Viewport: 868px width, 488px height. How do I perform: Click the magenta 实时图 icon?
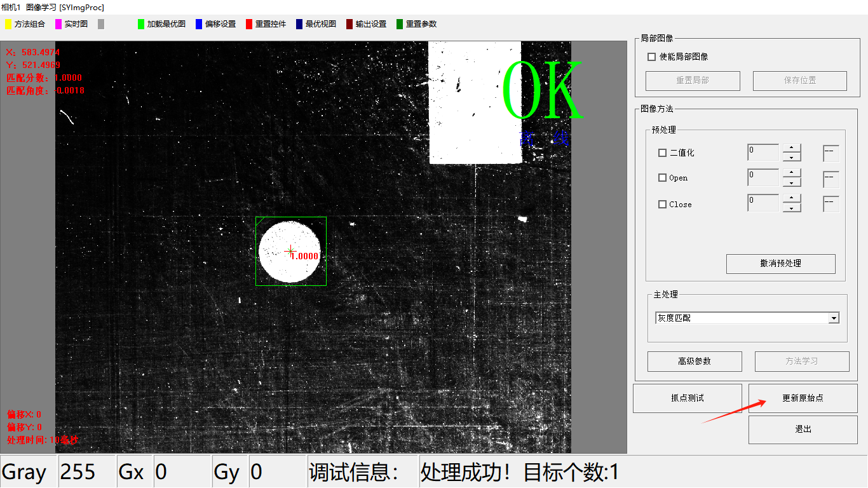pyautogui.click(x=58, y=24)
